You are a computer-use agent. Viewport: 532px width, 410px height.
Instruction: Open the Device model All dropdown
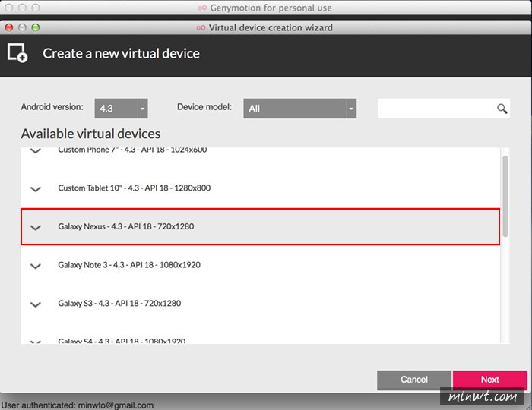[x=300, y=109]
